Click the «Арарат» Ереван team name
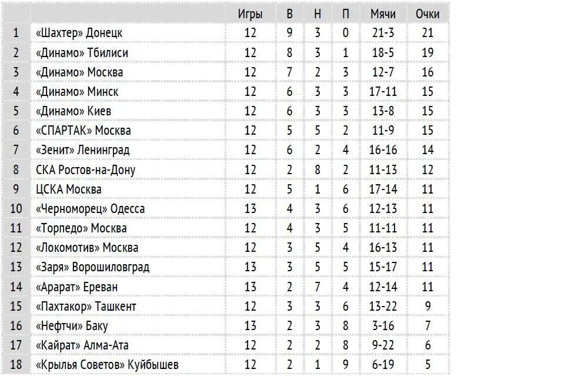The width and height of the screenshot is (588, 376). point(76,287)
